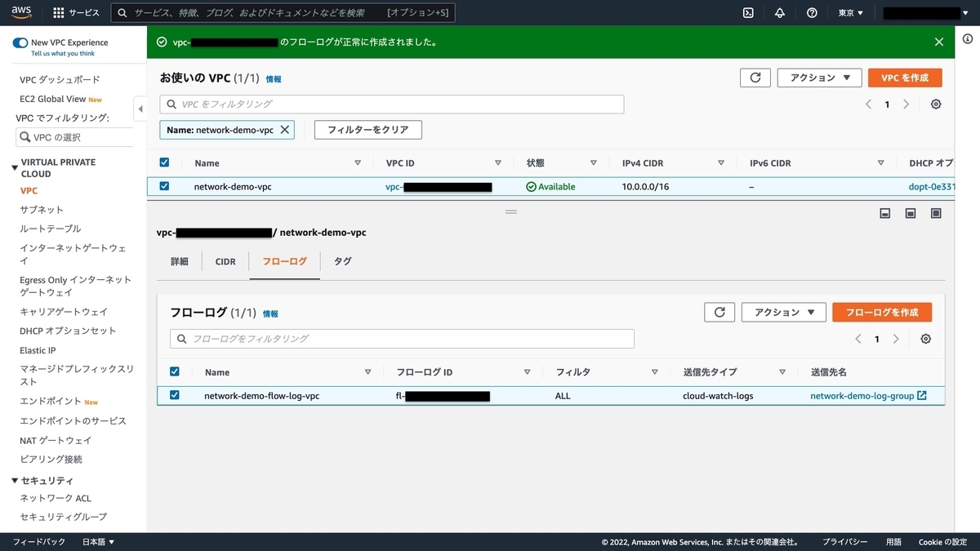
Task: Set split panel to smallest size icon
Action: (x=884, y=213)
